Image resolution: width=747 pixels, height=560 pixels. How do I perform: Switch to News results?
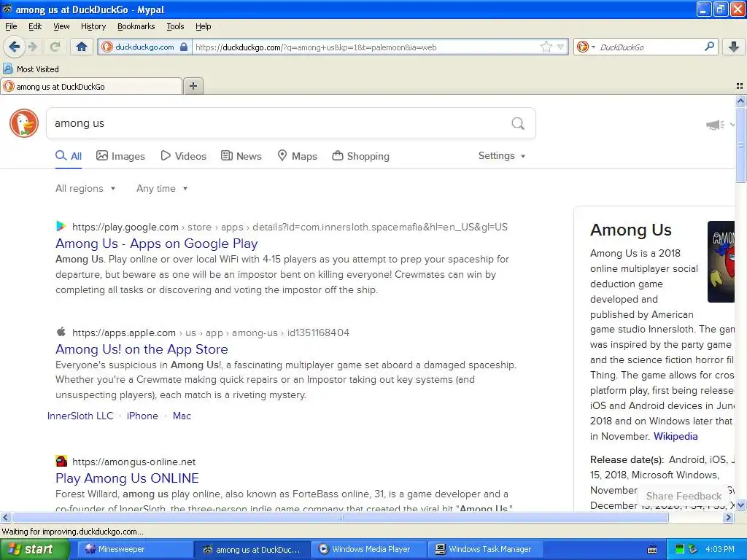tap(241, 156)
